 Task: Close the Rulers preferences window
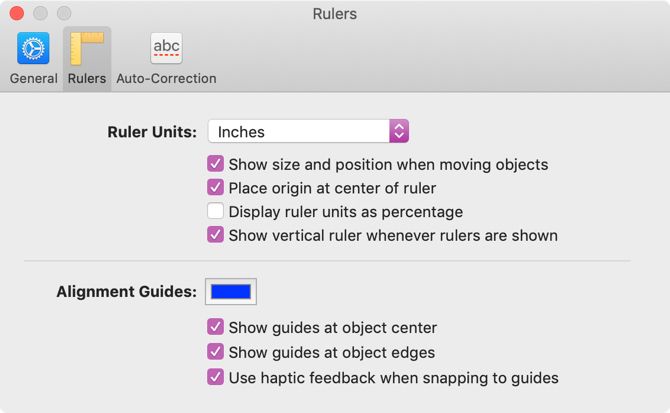(18, 14)
